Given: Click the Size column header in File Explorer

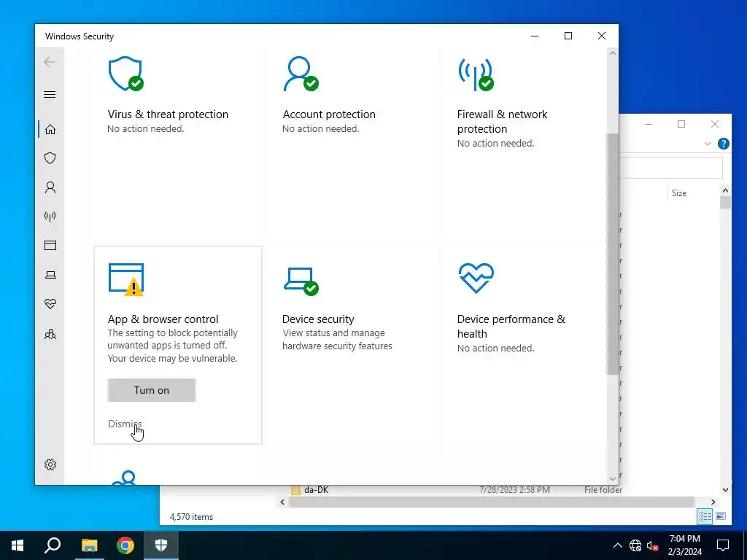Looking at the screenshot, I should pyautogui.click(x=679, y=192).
